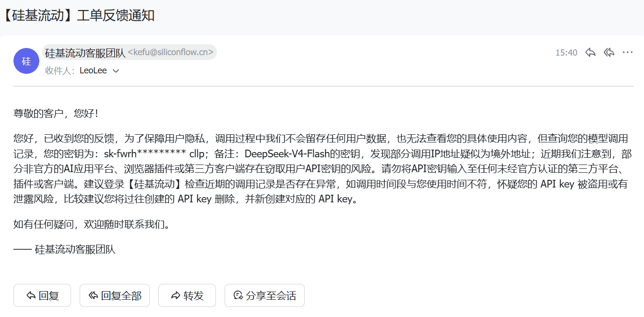The height and width of the screenshot is (317, 644).
Task: Click the 回复 button at bottom
Action: [42, 295]
